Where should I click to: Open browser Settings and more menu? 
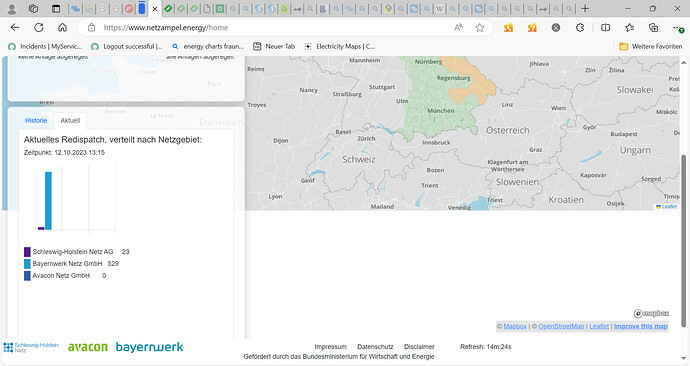pos(678,28)
